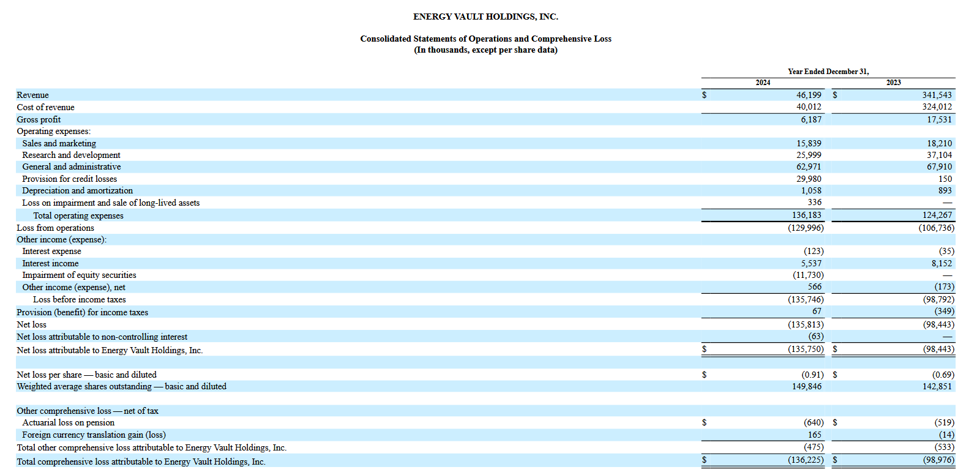Click the 2024 revenue value 46,199
Image resolution: width=980 pixels, height=475 pixels.
[x=809, y=95]
